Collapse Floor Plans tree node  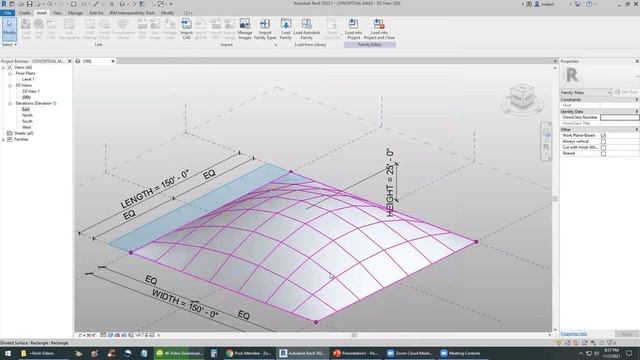[x=10, y=73]
